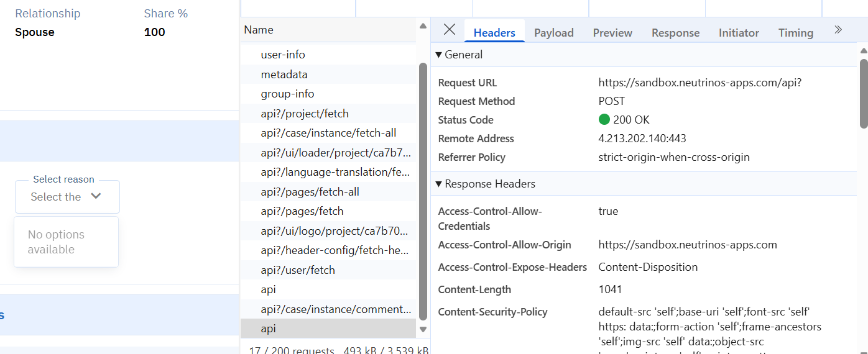Select the api?/ui/loader/project request
Screen dimensions: 868x354
(328, 153)
